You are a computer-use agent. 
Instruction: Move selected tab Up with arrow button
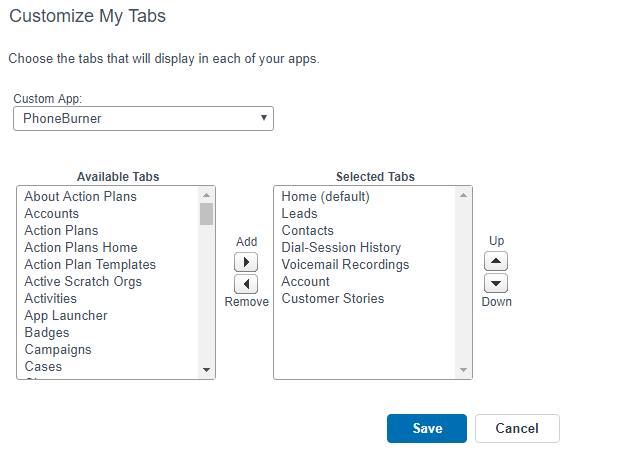pyautogui.click(x=496, y=261)
